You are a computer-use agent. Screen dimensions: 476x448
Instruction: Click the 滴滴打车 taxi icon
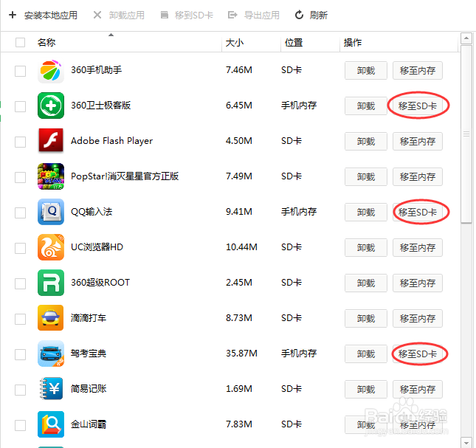pyautogui.click(x=51, y=318)
